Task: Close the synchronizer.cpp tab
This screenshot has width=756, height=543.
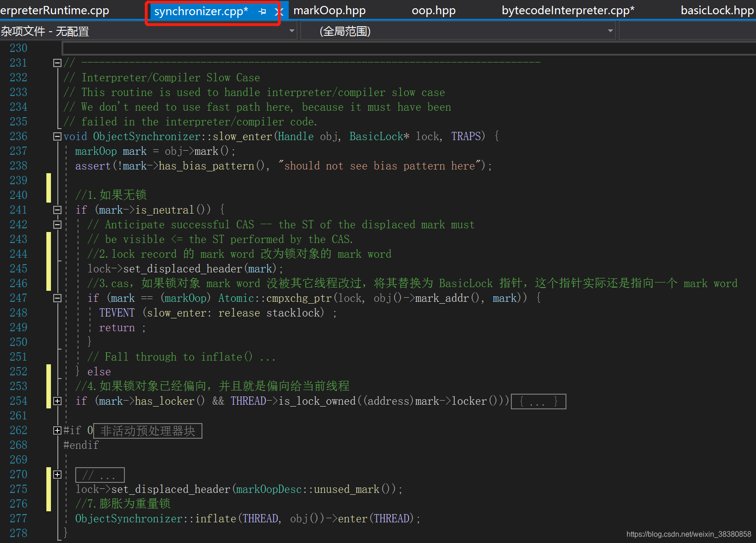Action: point(278,11)
